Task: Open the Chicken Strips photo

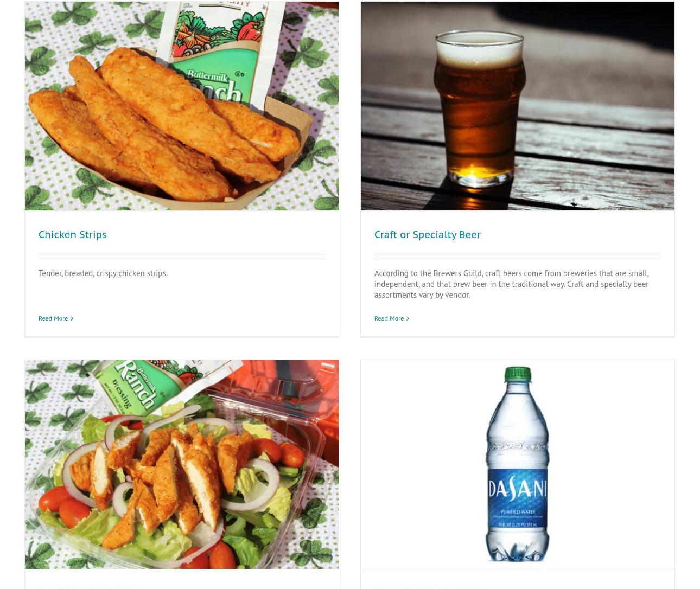Action: point(182,106)
